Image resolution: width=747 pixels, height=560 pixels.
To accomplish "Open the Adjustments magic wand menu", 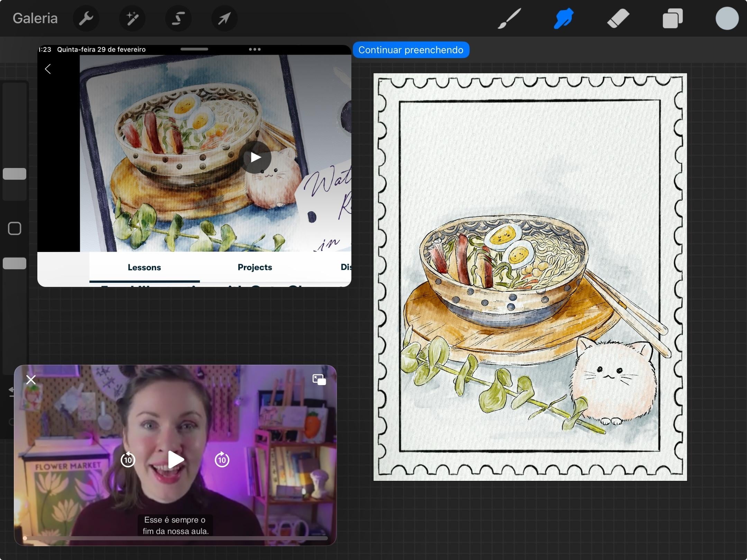I will pyautogui.click(x=132, y=18).
